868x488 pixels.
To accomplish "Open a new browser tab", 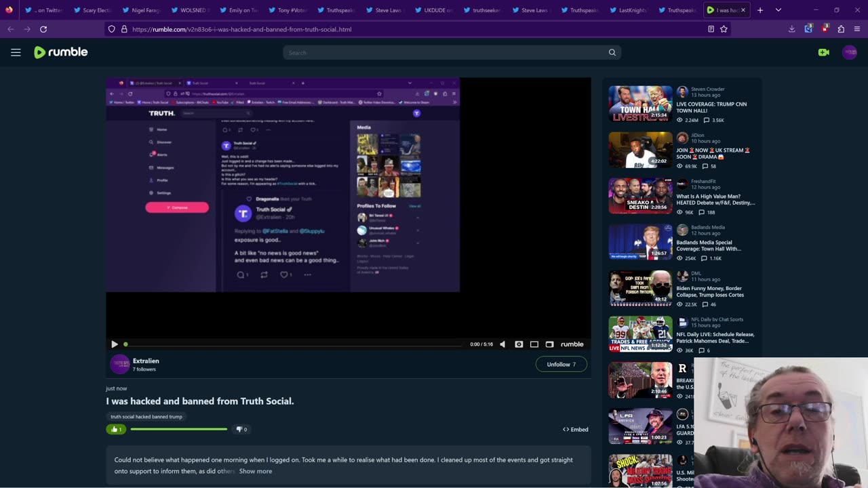I will click(x=760, y=10).
